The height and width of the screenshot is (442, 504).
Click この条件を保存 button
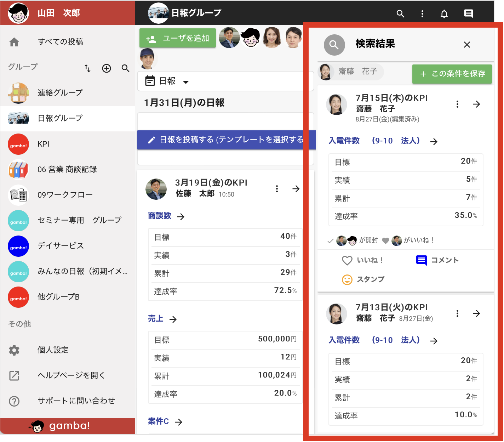click(452, 74)
